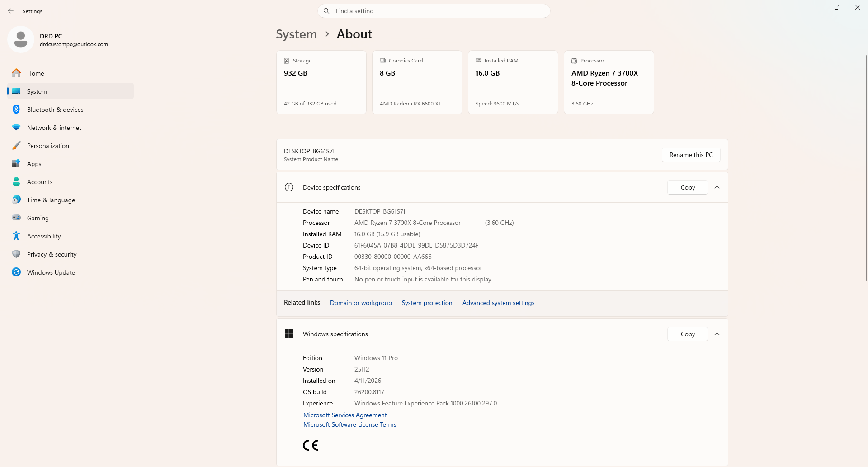Rename this PC
The image size is (868, 467).
click(x=691, y=155)
